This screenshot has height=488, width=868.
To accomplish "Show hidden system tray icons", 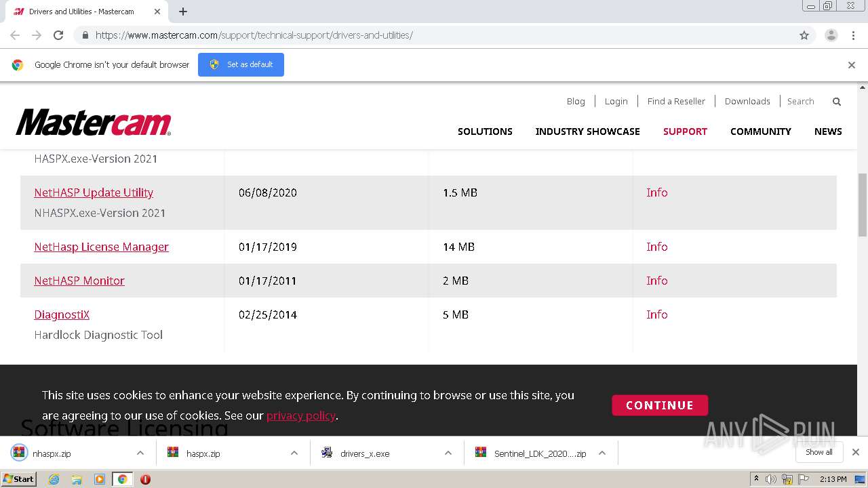I will tap(756, 479).
